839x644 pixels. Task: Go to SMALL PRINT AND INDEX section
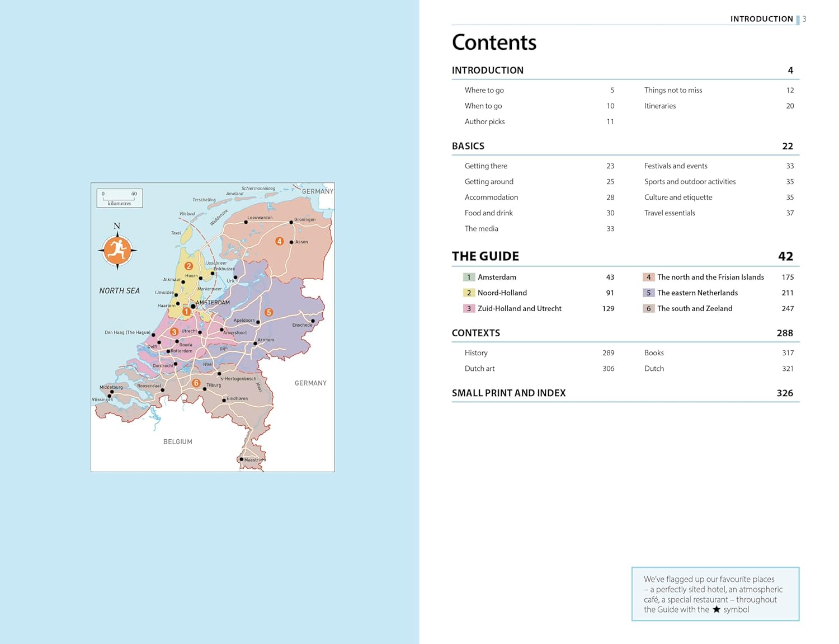(x=508, y=393)
